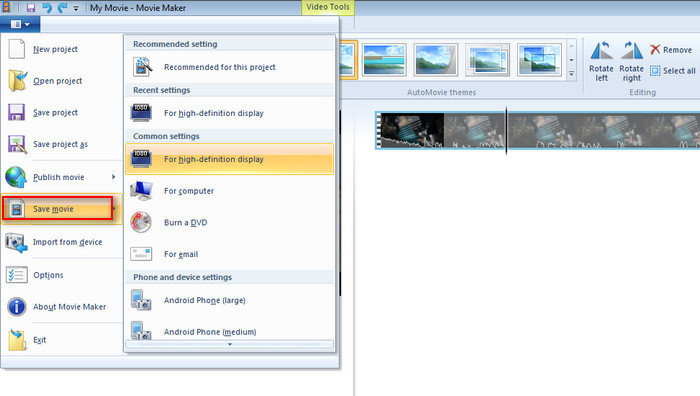Click the Publish movie globe icon
The width and height of the screenshot is (700, 396).
[x=16, y=177]
